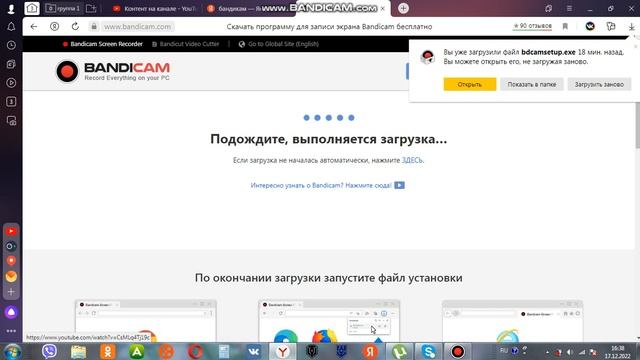
Task: Click the ЗДЕСЬ link to start download
Action: (412, 160)
